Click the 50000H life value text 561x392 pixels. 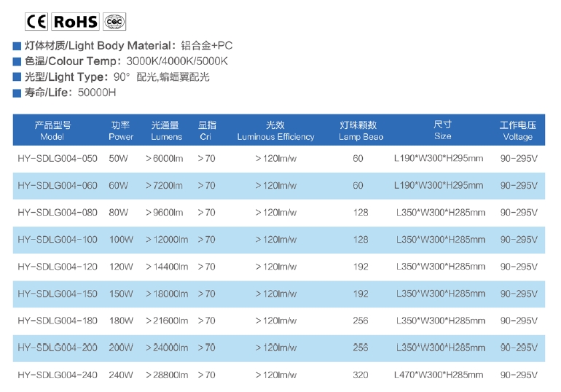(96, 93)
